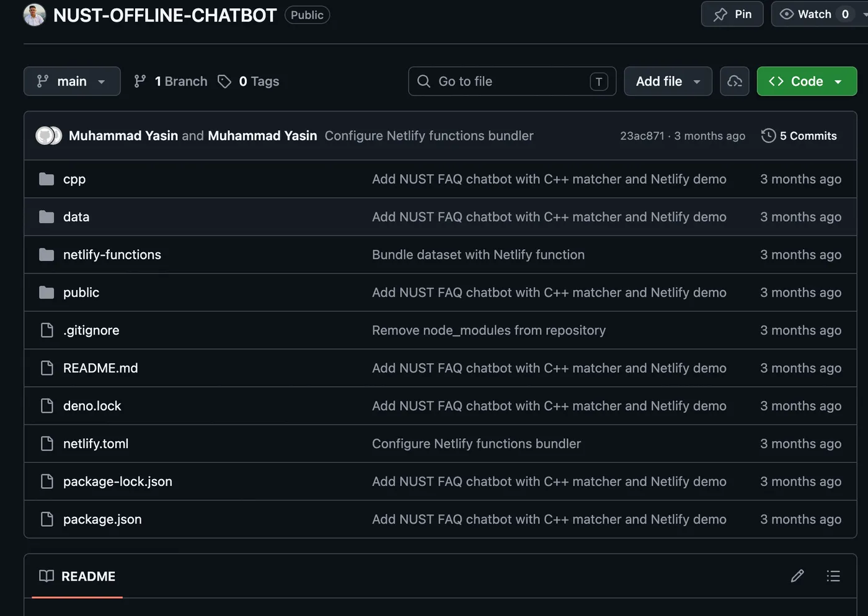Image resolution: width=868 pixels, height=616 pixels.
Task: Open the README outline list icon
Action: (x=833, y=576)
